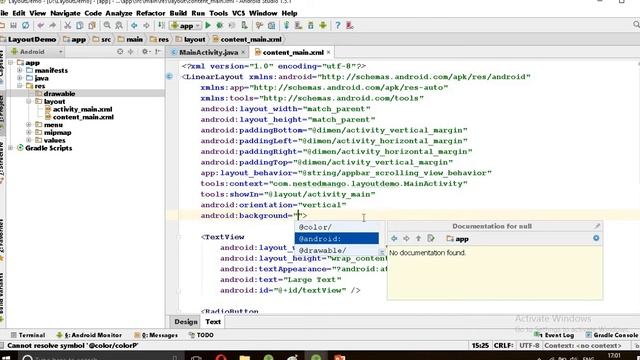640x360 pixels.
Task: Open the Gradle Console panel
Action: pyautogui.click(x=612, y=335)
